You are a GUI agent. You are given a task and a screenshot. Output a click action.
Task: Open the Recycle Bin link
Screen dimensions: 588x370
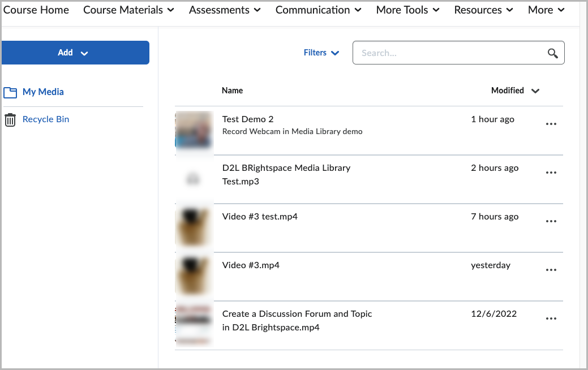click(x=46, y=119)
